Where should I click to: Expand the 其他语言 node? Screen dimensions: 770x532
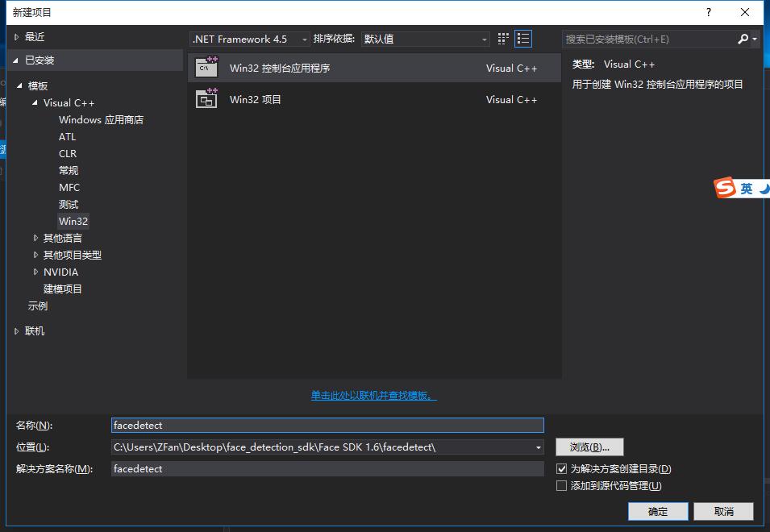35,238
